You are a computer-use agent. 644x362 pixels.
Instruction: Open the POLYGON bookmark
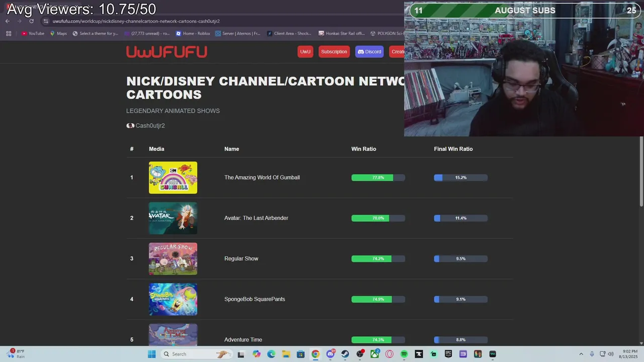(x=387, y=34)
